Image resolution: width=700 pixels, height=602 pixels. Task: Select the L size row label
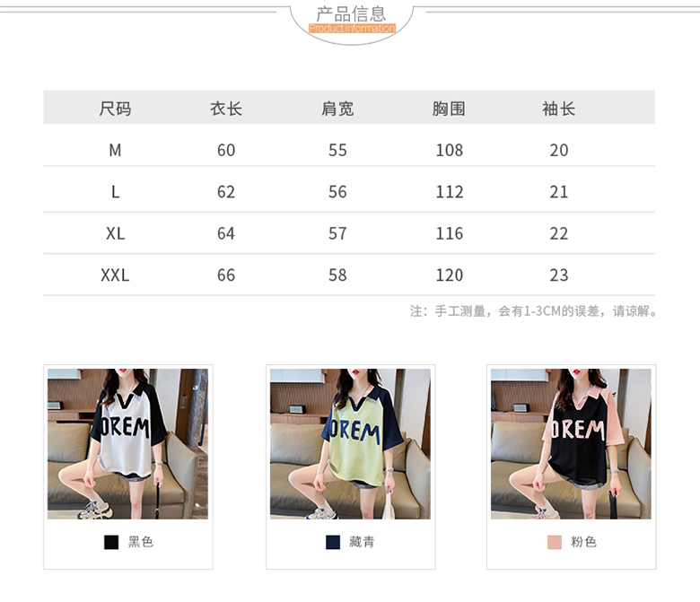tap(115, 192)
